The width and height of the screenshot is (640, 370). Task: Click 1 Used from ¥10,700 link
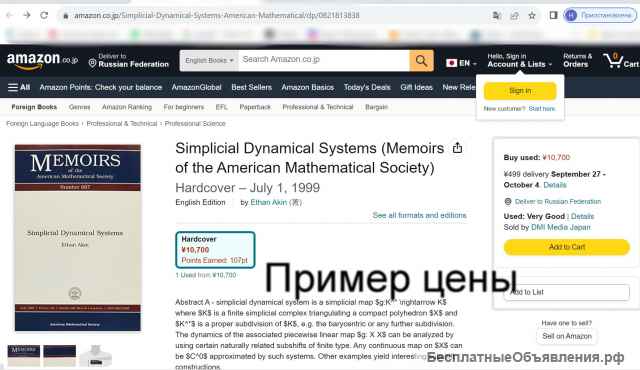206,275
